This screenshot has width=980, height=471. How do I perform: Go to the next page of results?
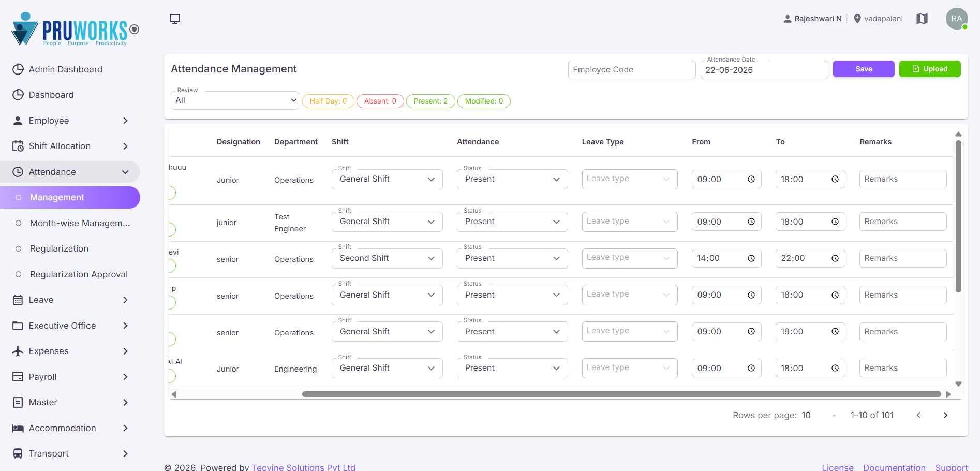tap(945, 415)
